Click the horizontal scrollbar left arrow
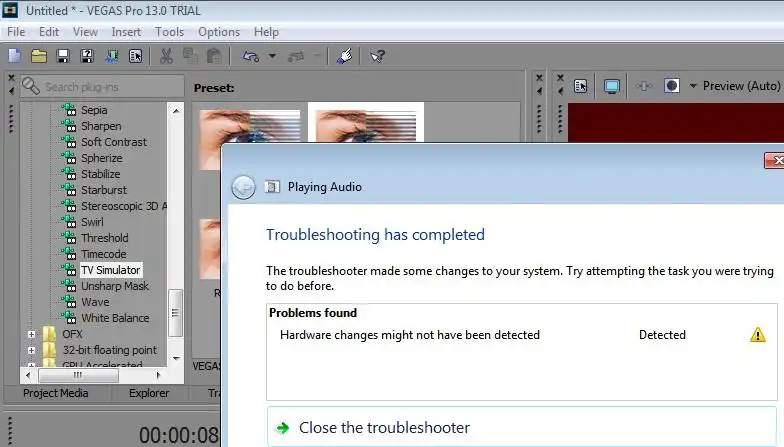Viewport: 784px width, 447px height. (x=28, y=375)
